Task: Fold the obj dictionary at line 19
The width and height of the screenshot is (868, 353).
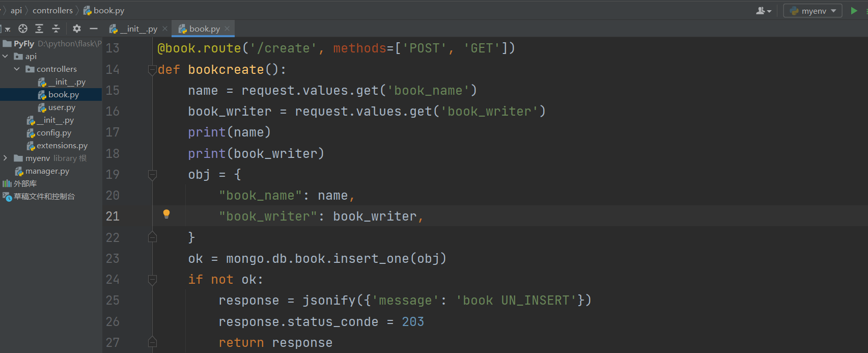Action: point(152,175)
